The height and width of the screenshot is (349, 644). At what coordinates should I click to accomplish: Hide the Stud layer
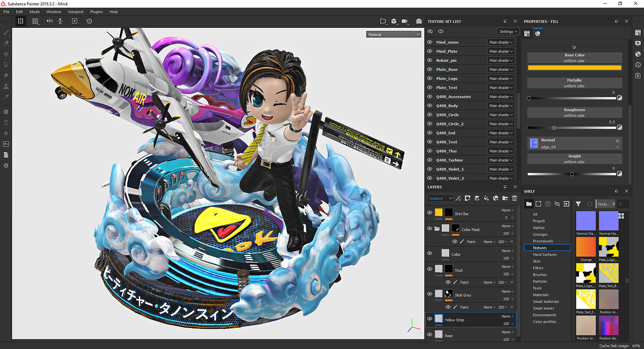click(429, 270)
